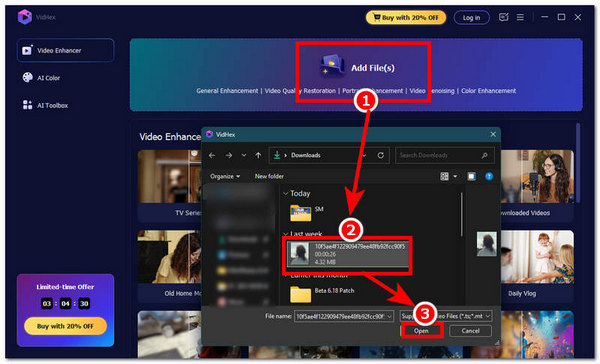Click the VidHex logo icon

pos(25,17)
